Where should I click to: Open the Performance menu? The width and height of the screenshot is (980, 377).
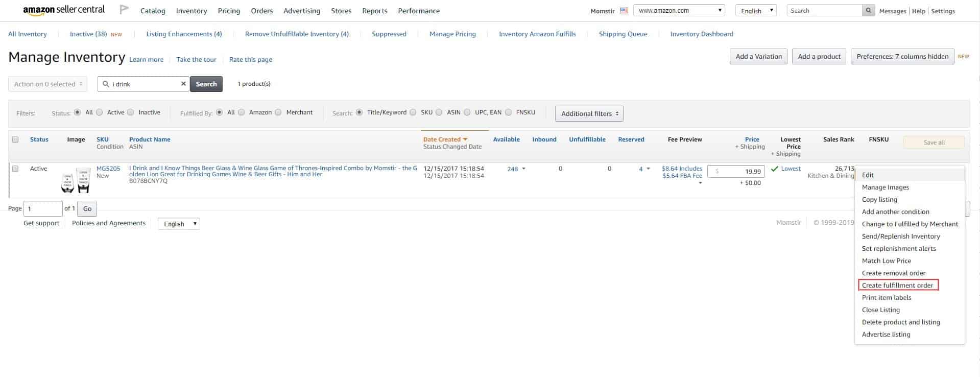[419, 11]
